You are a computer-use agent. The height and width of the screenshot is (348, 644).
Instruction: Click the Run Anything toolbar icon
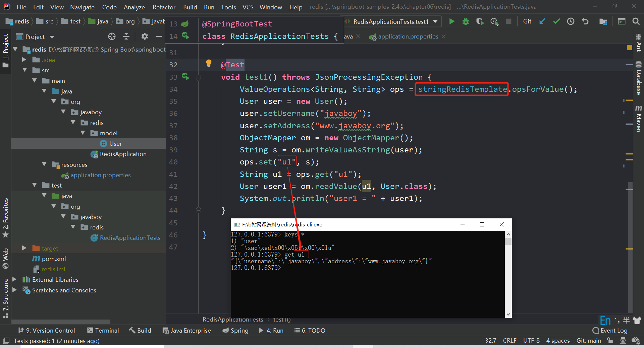622,21
